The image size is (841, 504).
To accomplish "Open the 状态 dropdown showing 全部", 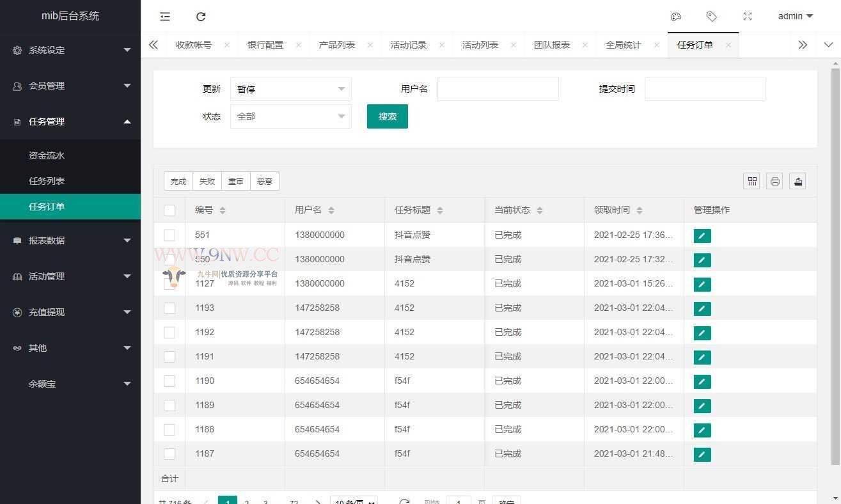I will [291, 116].
